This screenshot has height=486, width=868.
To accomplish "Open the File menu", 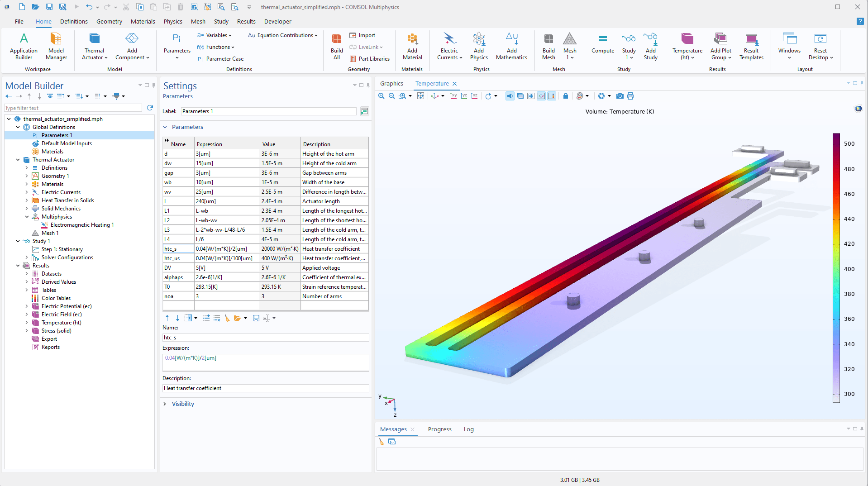I will (19, 21).
